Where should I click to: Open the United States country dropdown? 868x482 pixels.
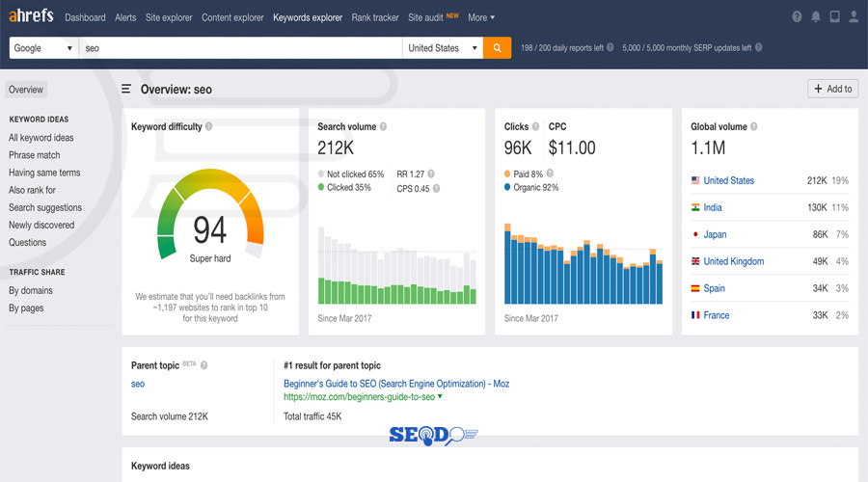pos(443,48)
